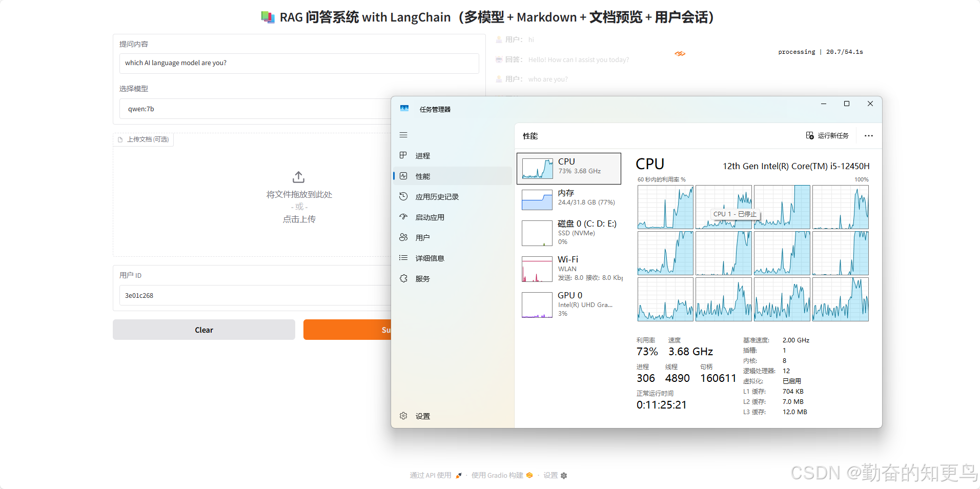The height and width of the screenshot is (489, 980).
Task: Click the Performance pulse icon in sidebar
Action: (403, 176)
